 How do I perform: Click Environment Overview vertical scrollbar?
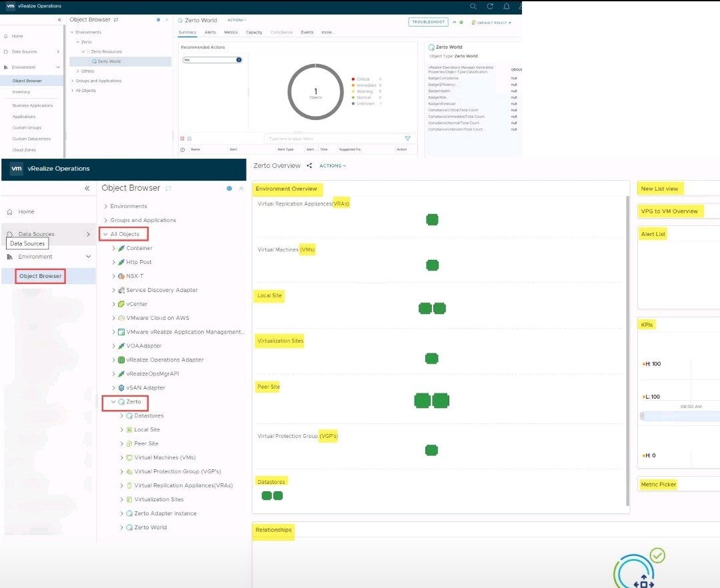pos(628,351)
